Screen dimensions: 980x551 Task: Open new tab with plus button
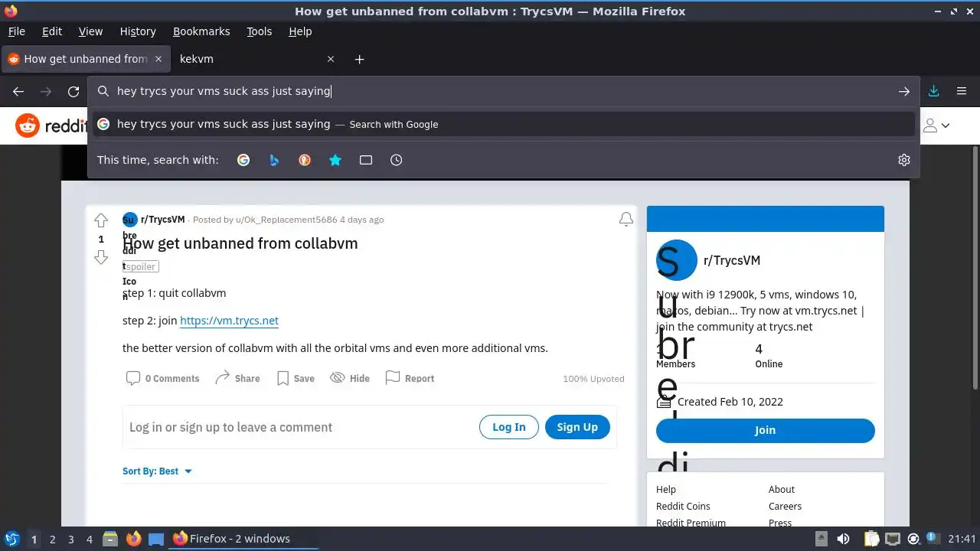click(x=360, y=59)
